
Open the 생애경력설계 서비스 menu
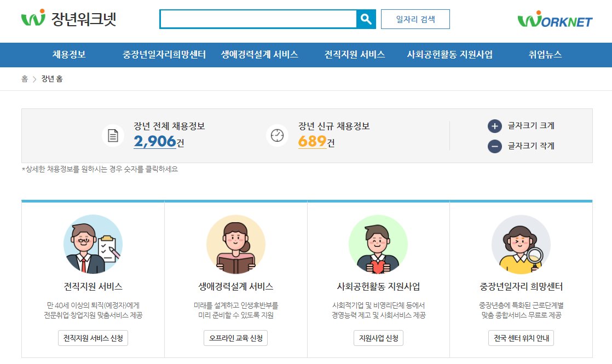coord(259,55)
